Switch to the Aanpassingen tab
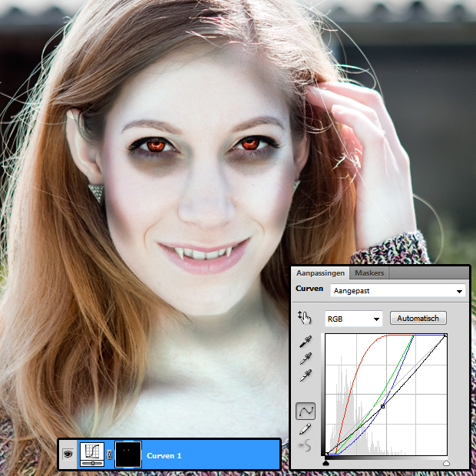 point(321,273)
